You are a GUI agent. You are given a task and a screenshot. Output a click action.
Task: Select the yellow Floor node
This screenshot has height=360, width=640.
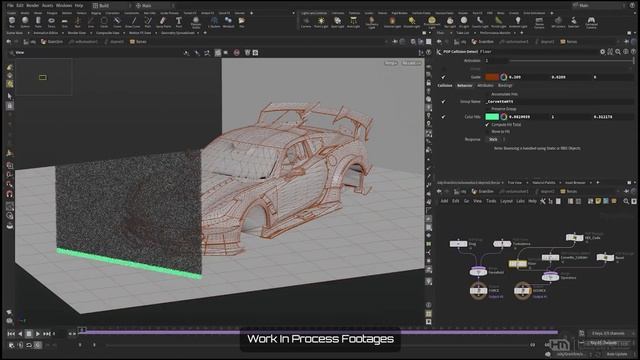tap(518, 264)
